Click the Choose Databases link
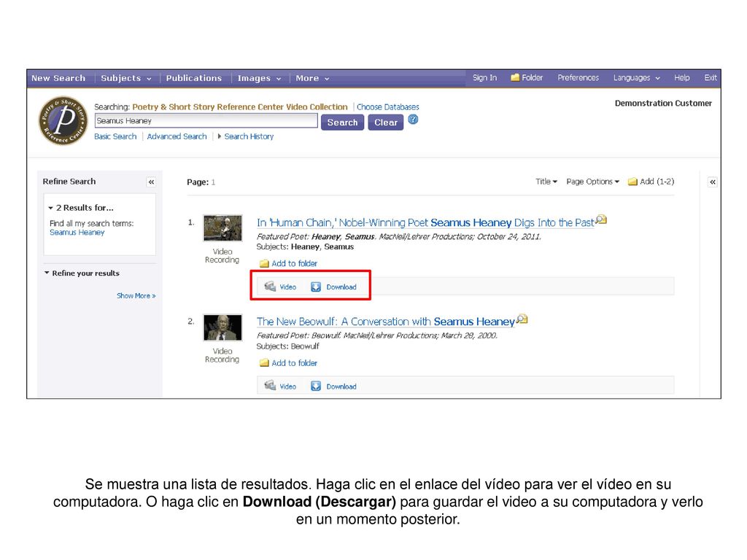747x560 pixels. (x=388, y=107)
